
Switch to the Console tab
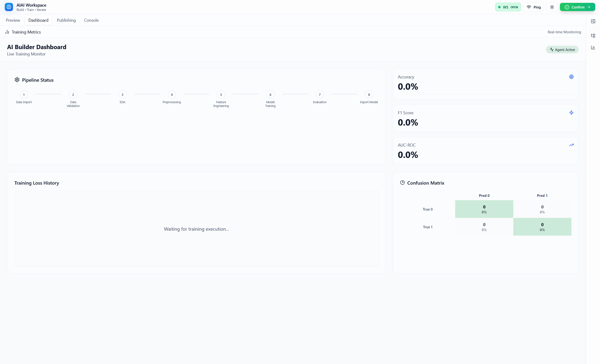[x=91, y=20]
